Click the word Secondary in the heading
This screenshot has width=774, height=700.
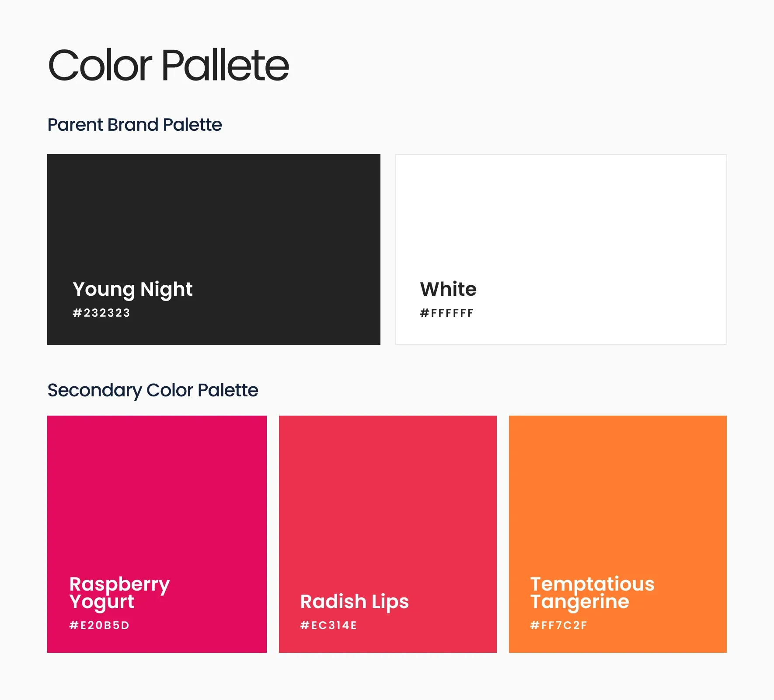click(94, 390)
